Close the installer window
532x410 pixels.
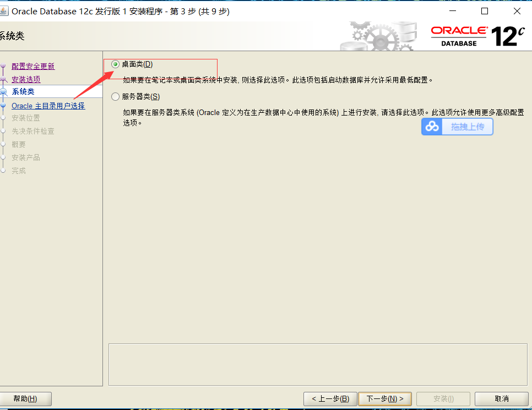pyautogui.click(x=517, y=11)
